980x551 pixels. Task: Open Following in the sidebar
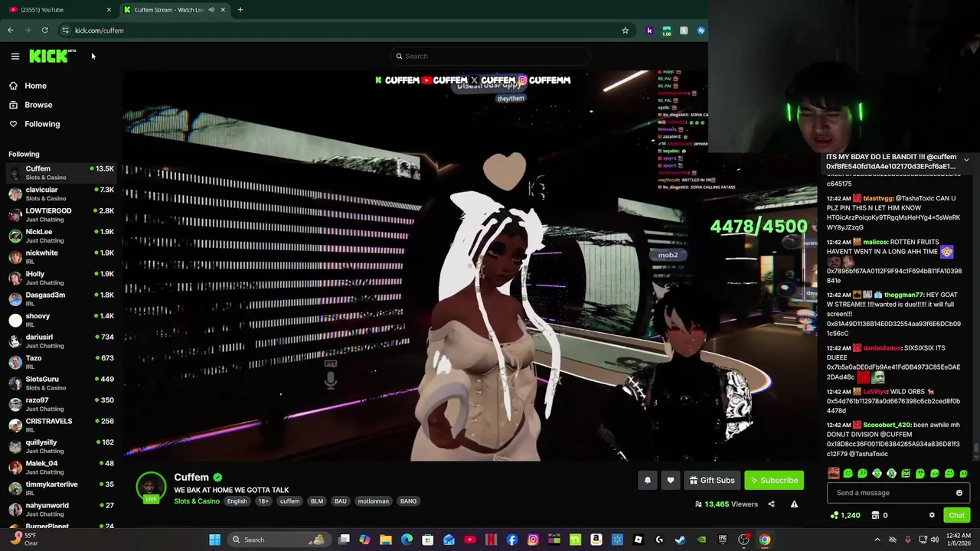[42, 124]
